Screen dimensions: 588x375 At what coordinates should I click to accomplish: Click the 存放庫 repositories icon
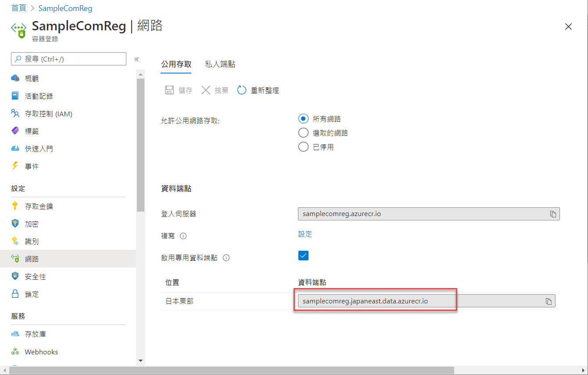[15, 334]
